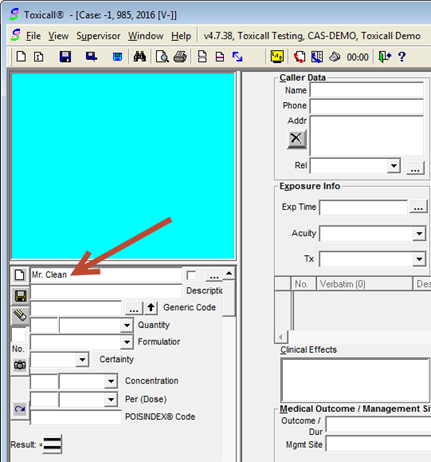Click the POISINDEX Code input field
431x462 pixels.
(76, 417)
